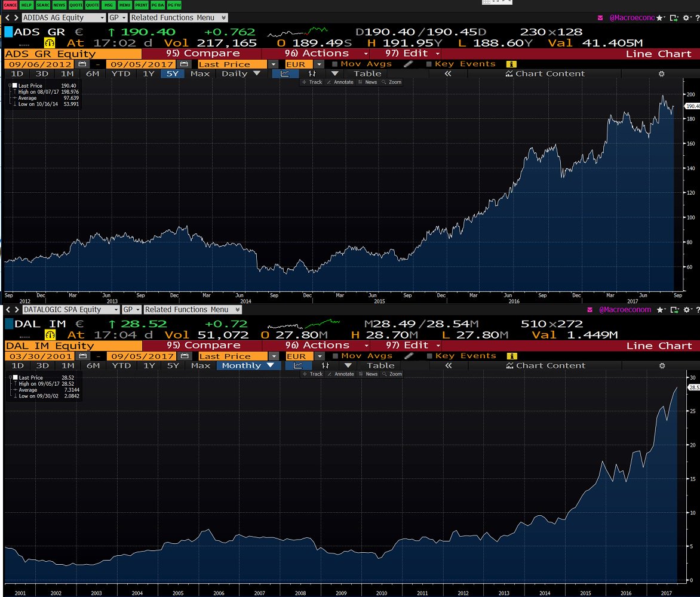Edit the 03/30/2001 start date field

pyautogui.click(x=41, y=356)
